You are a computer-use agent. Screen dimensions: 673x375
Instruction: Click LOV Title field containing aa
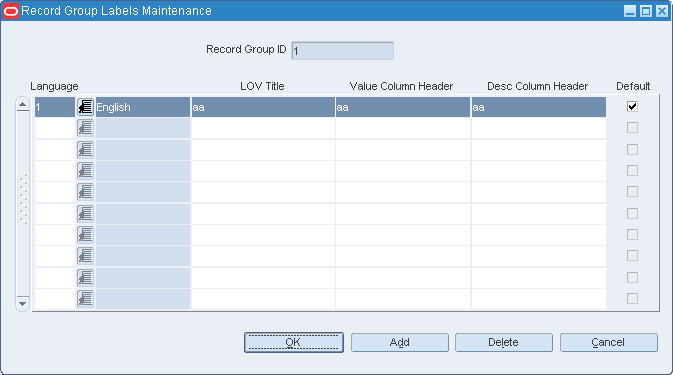point(263,107)
